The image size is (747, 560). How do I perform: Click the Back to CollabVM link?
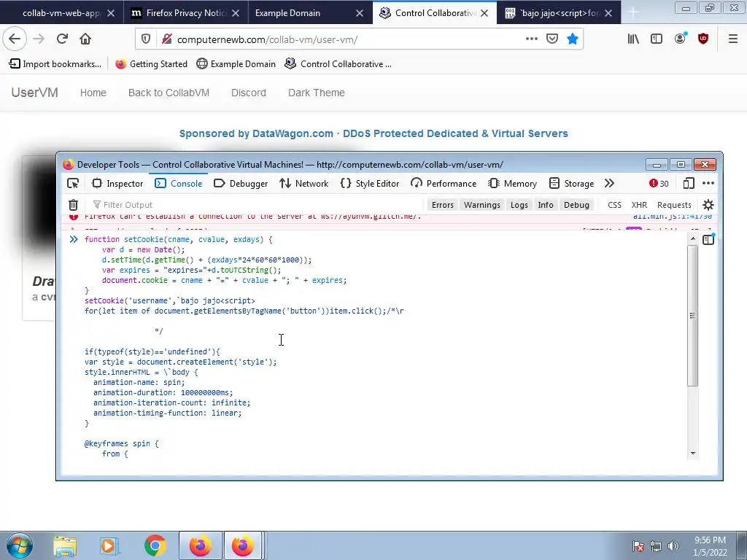(169, 93)
